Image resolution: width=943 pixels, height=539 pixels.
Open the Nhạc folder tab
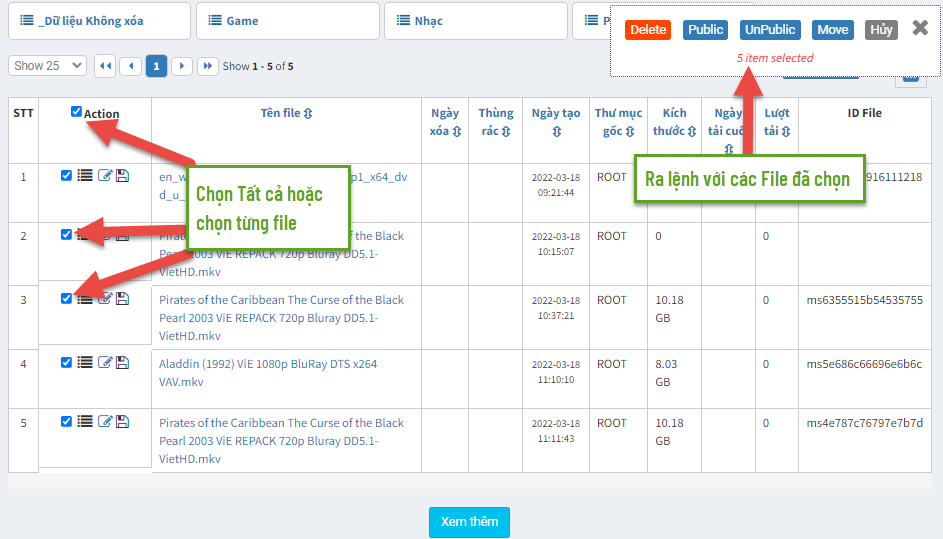click(475, 20)
